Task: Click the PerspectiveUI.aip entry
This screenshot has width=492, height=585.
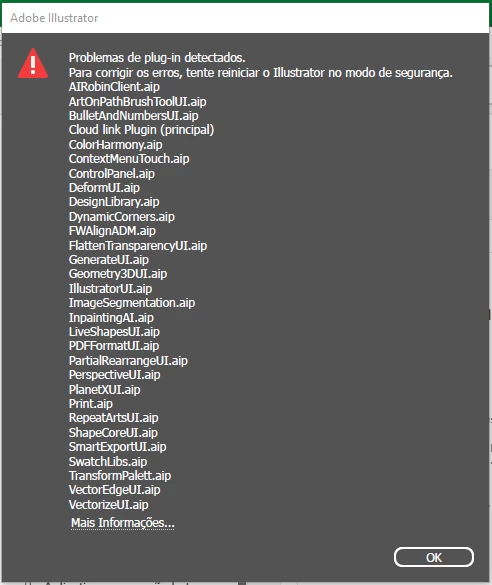Action: 115,375
